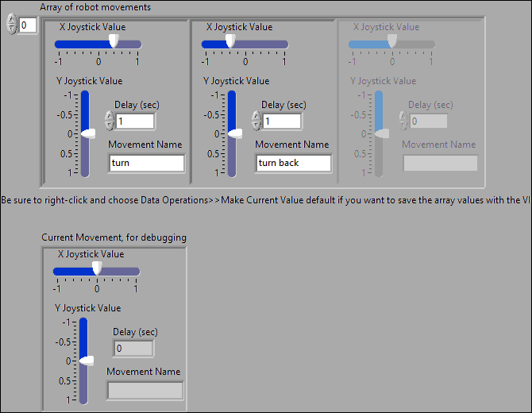This screenshot has width=532, height=413.
Task: Click the second element's Y Joystick slider handle
Action: click(x=234, y=133)
